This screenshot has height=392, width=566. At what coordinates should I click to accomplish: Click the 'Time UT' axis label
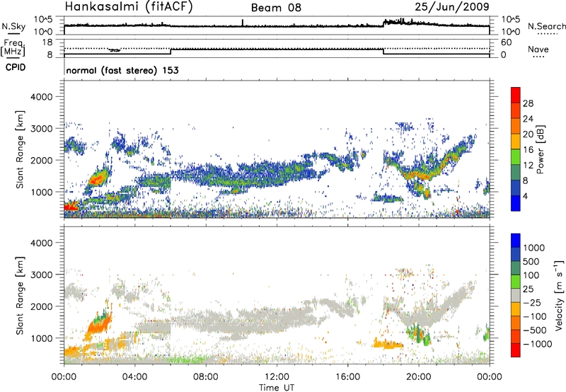click(x=277, y=387)
